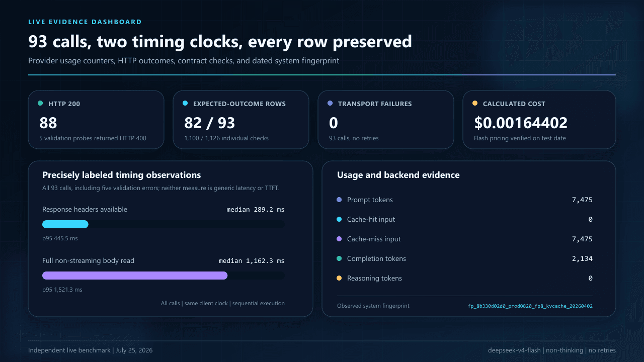This screenshot has height=362, width=644.
Task: Click 'Usage and backend evidence' heading
Action: 398,175
